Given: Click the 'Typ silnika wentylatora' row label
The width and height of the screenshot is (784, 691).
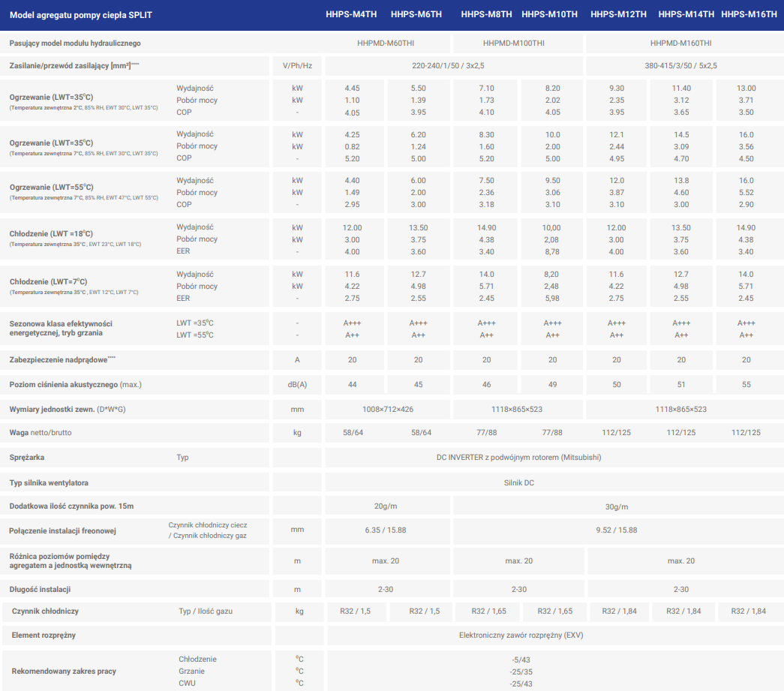Looking at the screenshot, I should click(49, 482).
